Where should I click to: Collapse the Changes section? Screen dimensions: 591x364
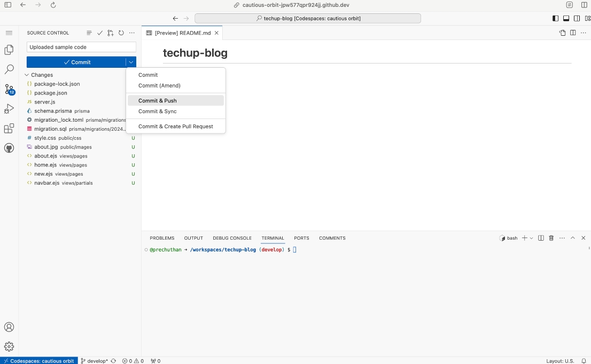(x=27, y=75)
